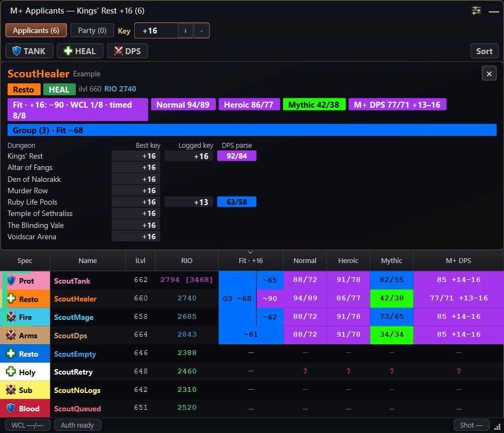This screenshot has height=433, width=504.
Task: Click ScoutTank's RIO 2794 [3468] value
Action: pyautogui.click(x=186, y=280)
